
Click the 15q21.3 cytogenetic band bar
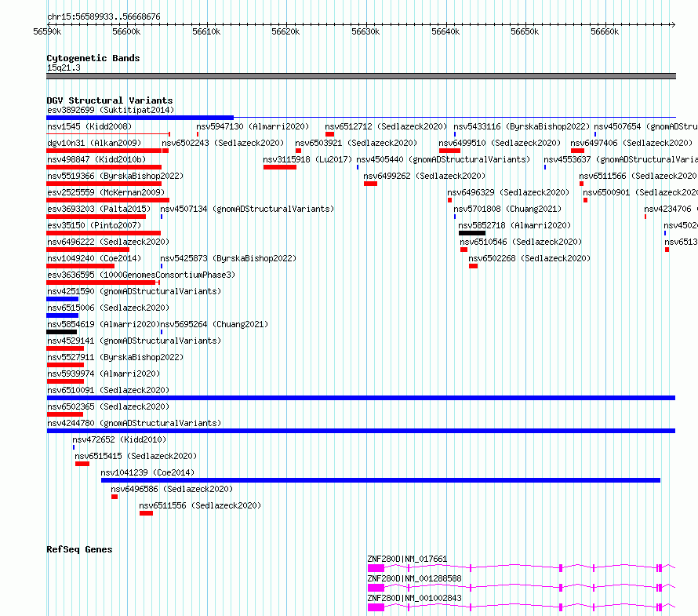(x=361, y=76)
